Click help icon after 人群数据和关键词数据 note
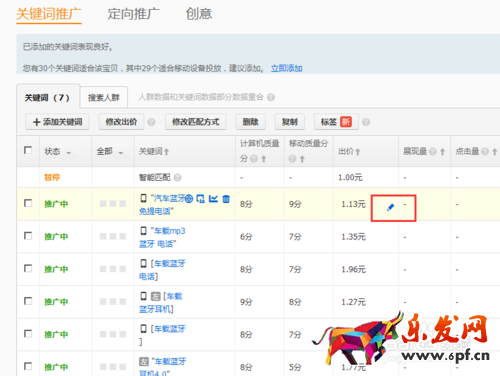 pos(271,97)
